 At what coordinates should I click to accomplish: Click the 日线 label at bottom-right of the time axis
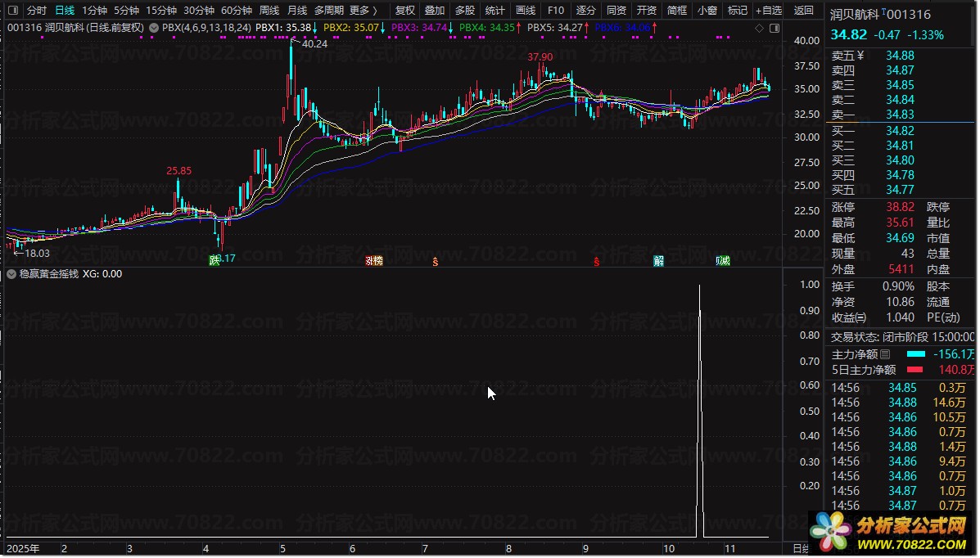point(800,549)
